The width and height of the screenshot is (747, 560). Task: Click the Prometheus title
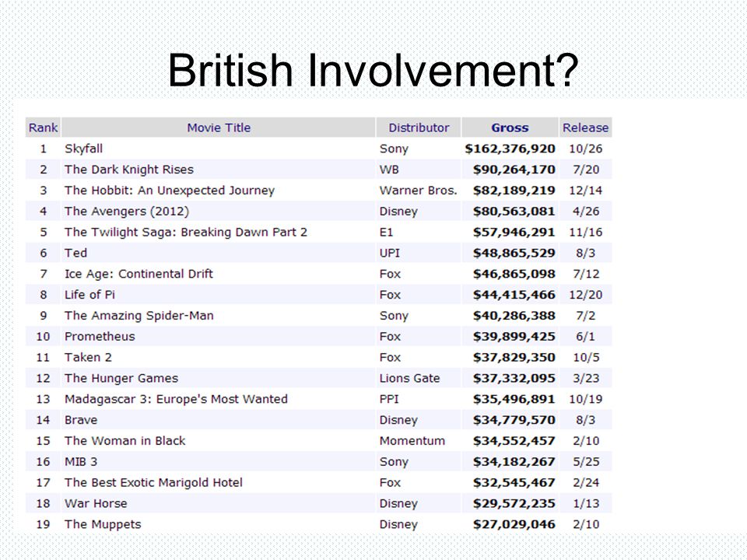[x=100, y=337]
